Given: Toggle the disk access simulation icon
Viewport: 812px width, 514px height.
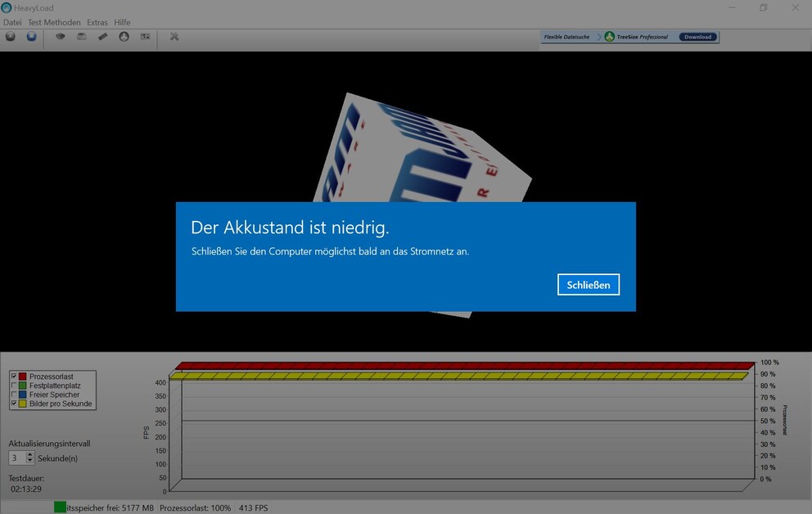Looking at the screenshot, I should coord(124,37).
